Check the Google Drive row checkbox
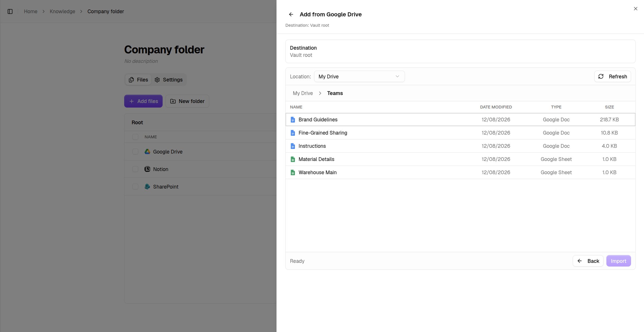The image size is (644, 332). pyautogui.click(x=135, y=151)
